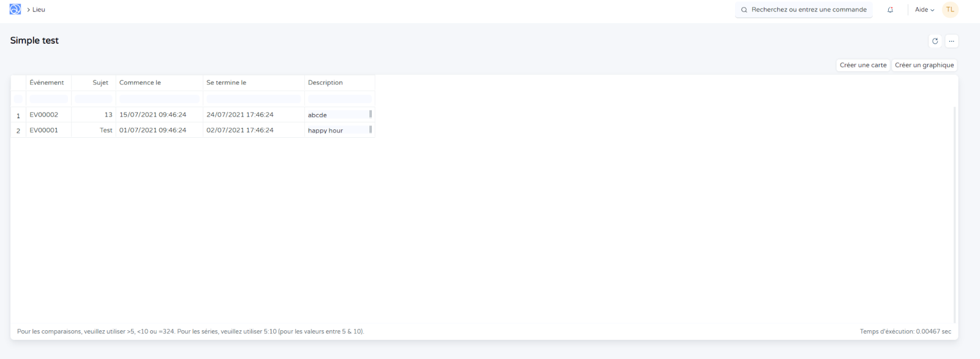Select the happy hour description cell

pyautogui.click(x=325, y=130)
